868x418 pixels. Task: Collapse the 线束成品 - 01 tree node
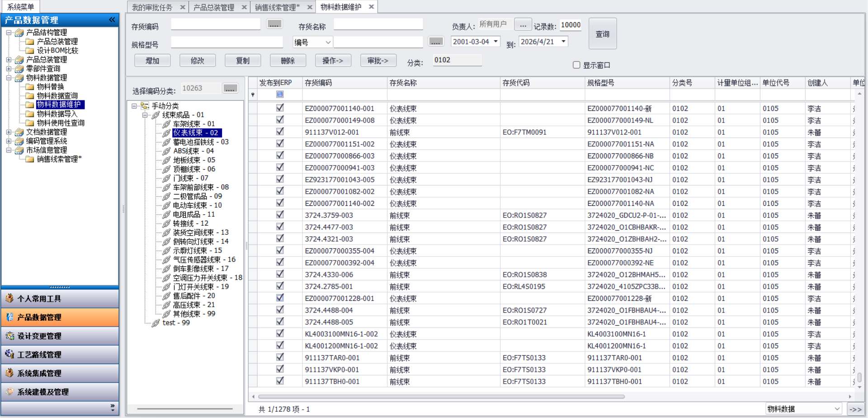point(145,115)
